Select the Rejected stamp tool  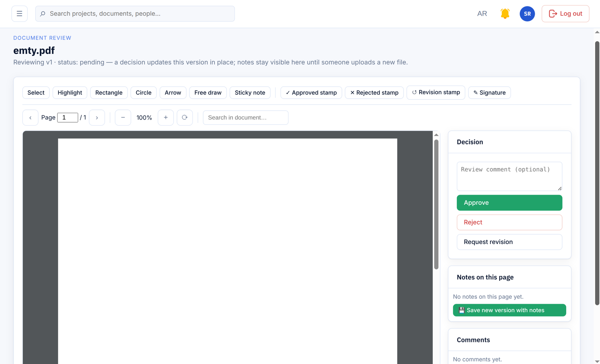tap(374, 93)
